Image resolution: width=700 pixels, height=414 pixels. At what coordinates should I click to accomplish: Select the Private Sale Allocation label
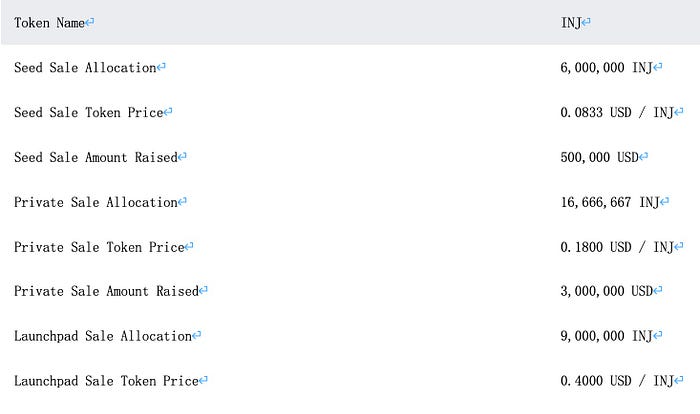point(95,202)
